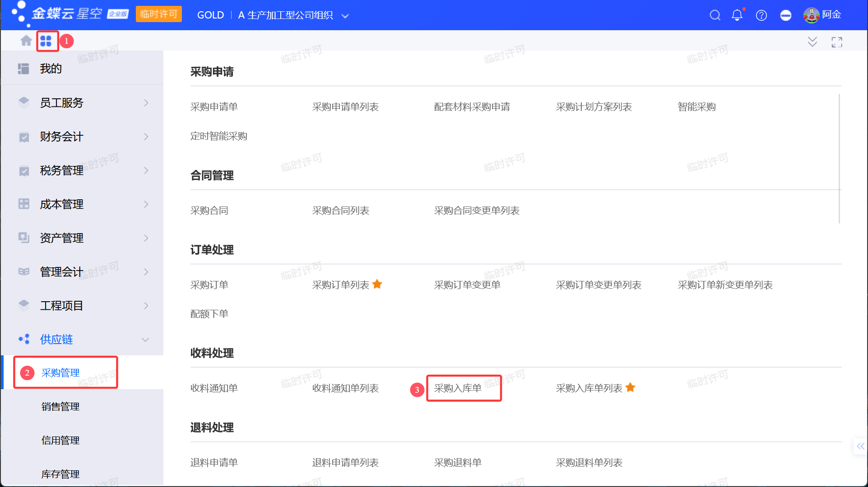This screenshot has width=868, height=487.
Task: Click the home icon in the toolbar
Action: click(26, 41)
